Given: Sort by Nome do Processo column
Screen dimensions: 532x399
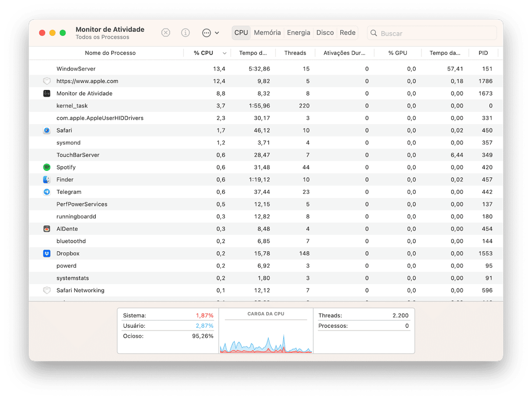Looking at the screenshot, I should point(110,53).
